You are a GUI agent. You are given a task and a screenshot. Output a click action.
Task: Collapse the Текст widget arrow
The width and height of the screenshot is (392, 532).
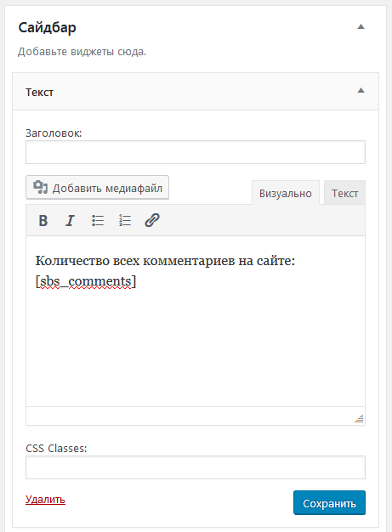(361, 90)
